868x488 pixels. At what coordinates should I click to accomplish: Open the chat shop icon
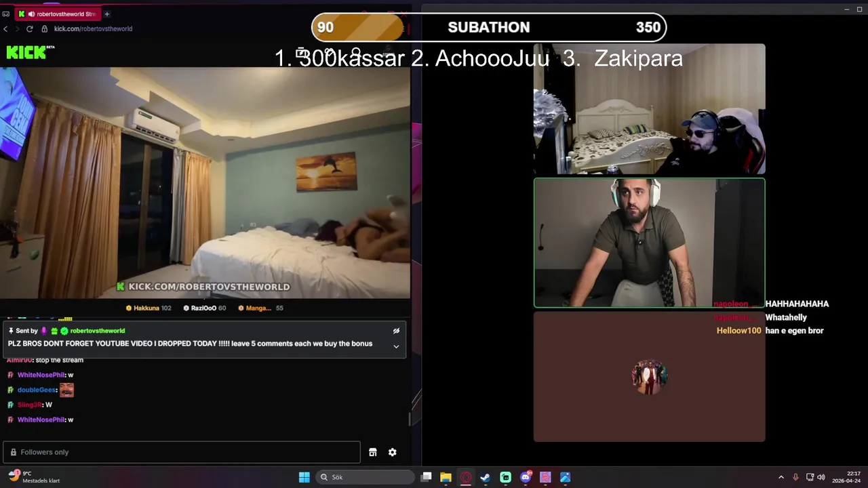point(372,452)
